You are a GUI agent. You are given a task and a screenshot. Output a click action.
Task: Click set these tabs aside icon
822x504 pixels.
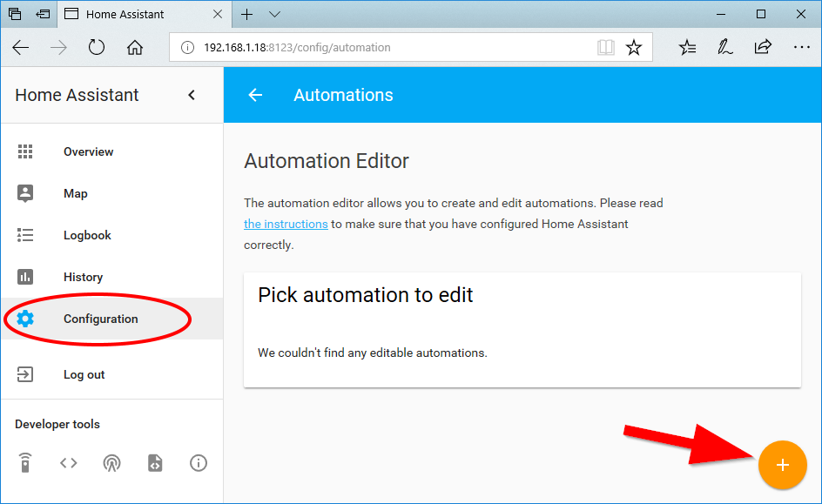[43, 14]
